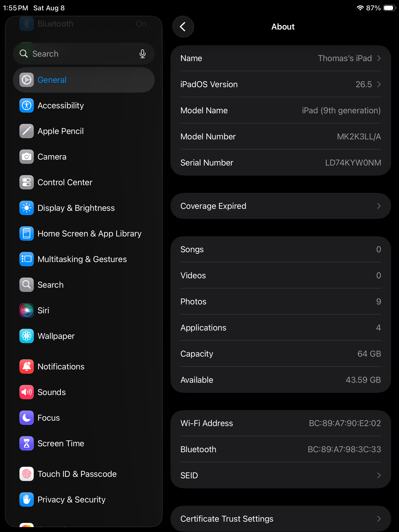Tap the Search settings magnifier icon
The height and width of the screenshot is (532, 399).
pos(27,285)
